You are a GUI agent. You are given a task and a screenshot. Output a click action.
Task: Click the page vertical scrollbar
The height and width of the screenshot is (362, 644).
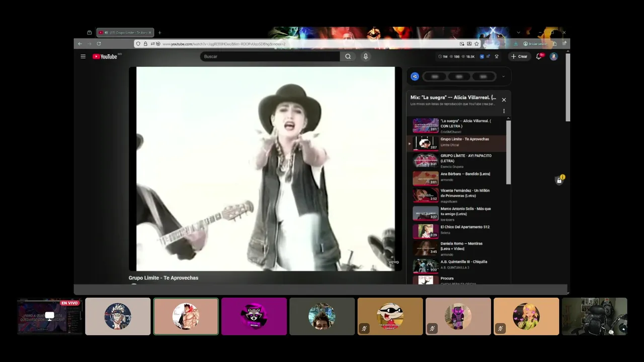pyautogui.click(x=568, y=86)
